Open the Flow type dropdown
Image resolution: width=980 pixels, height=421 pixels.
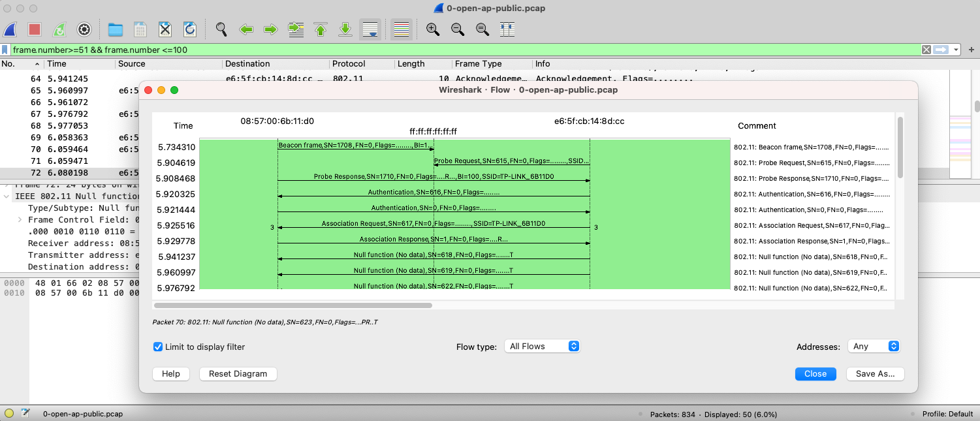coord(542,346)
